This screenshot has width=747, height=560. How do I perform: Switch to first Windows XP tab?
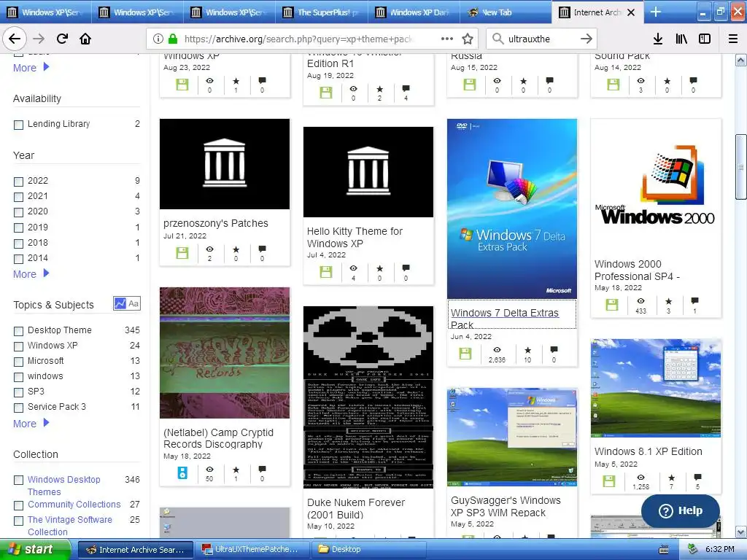pyautogui.click(x=46, y=12)
